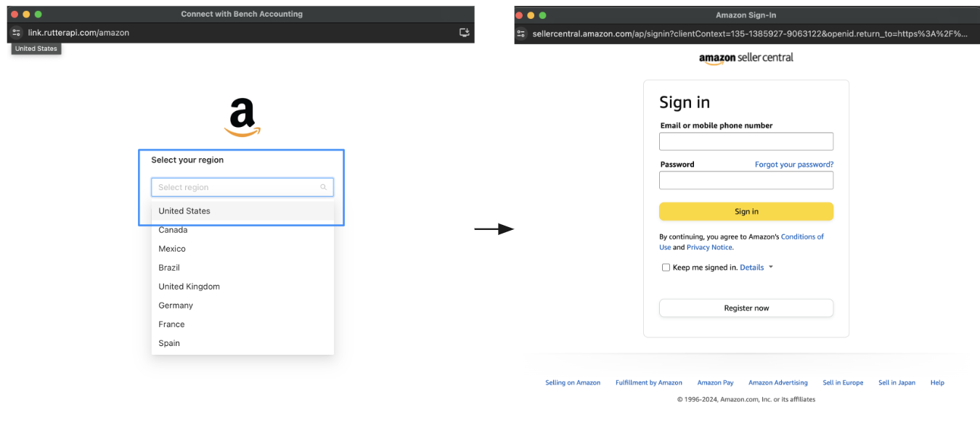Click the Amazon logo above region selector
This screenshot has height=444, width=980.
pyautogui.click(x=242, y=118)
